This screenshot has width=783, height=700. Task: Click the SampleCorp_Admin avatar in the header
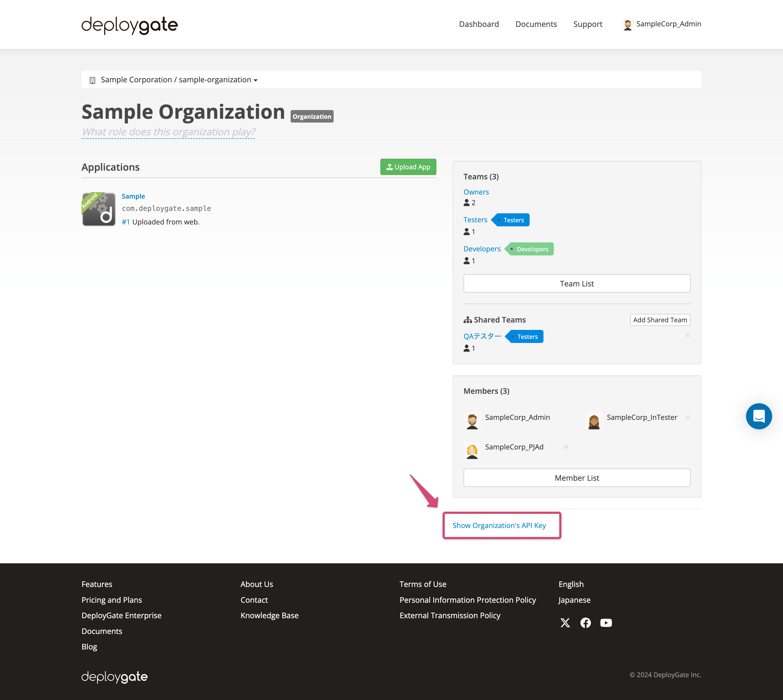[628, 24]
